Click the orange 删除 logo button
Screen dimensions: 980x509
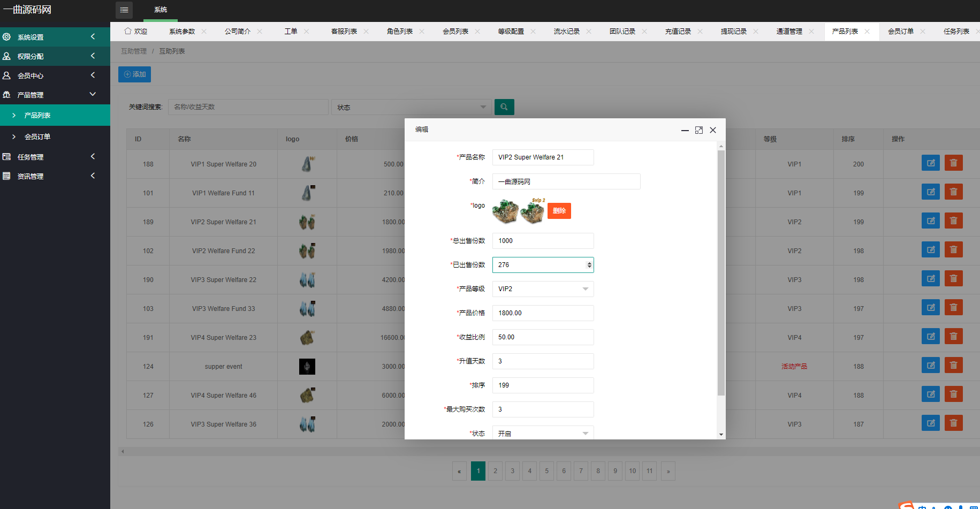(x=559, y=211)
